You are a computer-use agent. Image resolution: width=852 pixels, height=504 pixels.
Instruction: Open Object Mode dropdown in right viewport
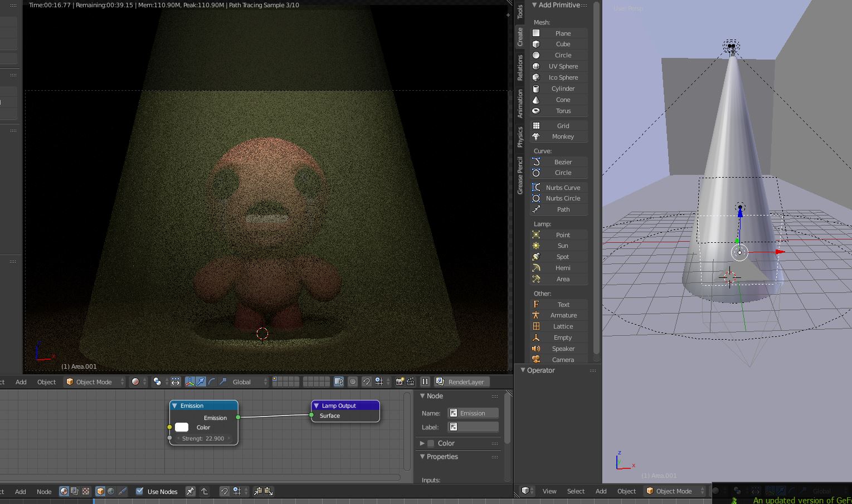click(675, 491)
